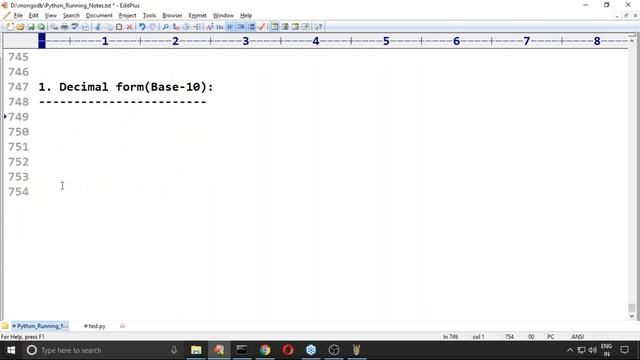This screenshot has width=640, height=360.
Task: Open File Explorer from the taskbar
Action: point(196,350)
